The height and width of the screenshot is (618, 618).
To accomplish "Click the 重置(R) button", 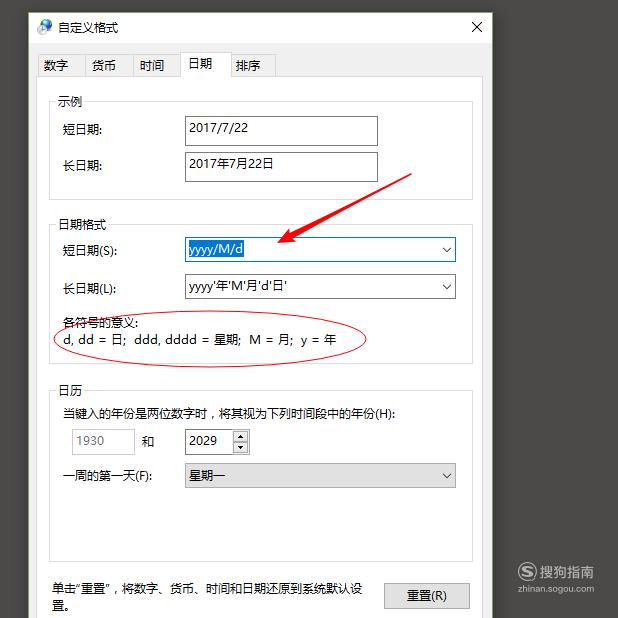I will click(427, 596).
